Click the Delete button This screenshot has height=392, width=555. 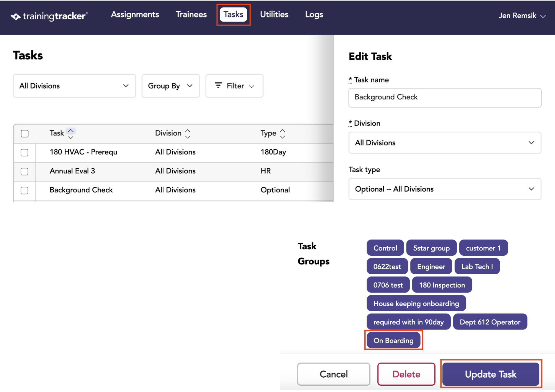pyautogui.click(x=406, y=374)
